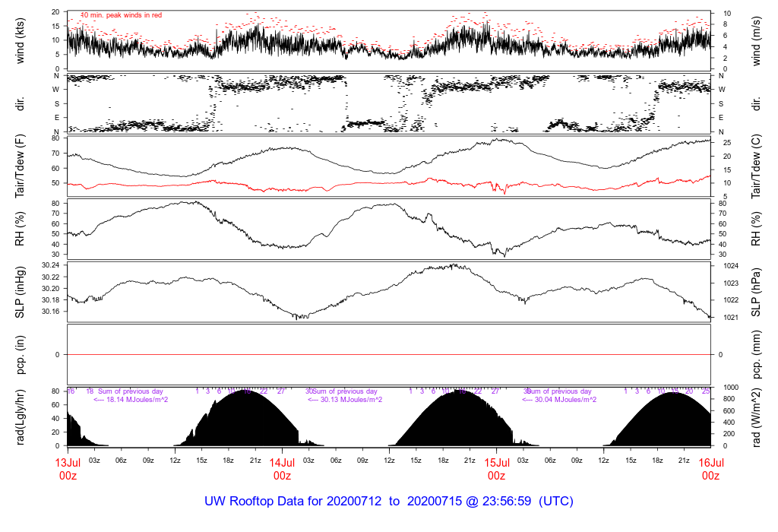Select the 14Jul 00z date marker

click(x=282, y=468)
